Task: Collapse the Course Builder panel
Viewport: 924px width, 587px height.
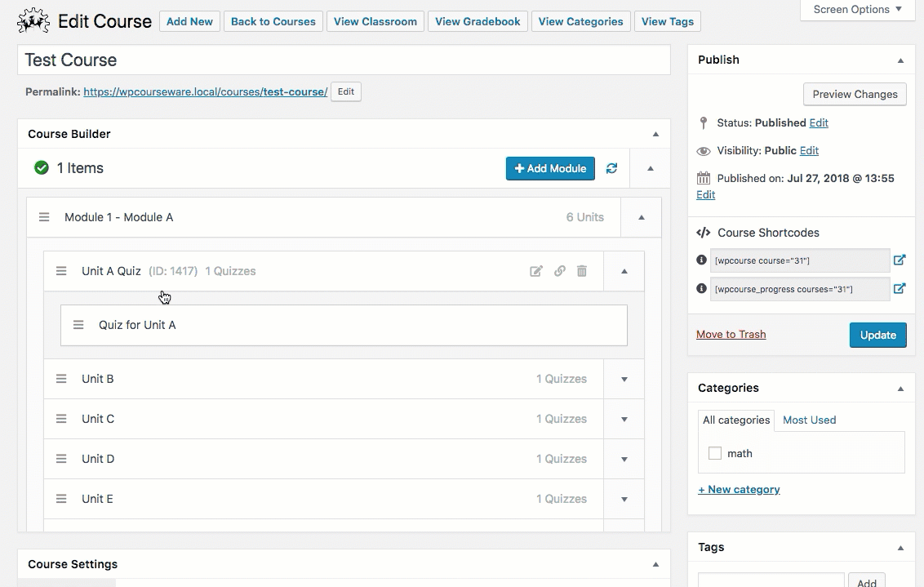Action: click(x=655, y=135)
